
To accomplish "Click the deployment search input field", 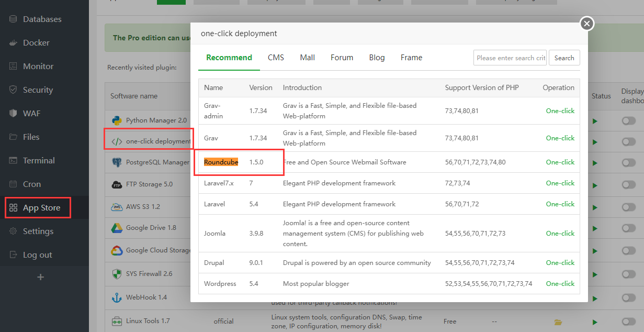I will tap(510, 58).
